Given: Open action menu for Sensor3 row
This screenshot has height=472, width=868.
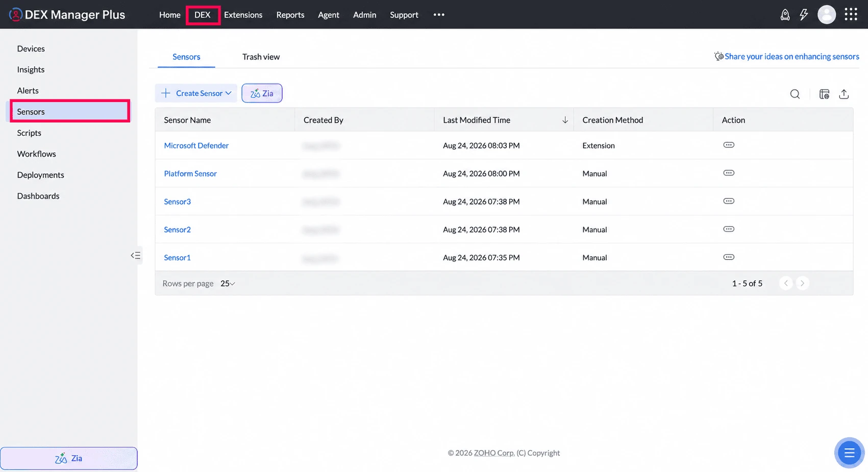Looking at the screenshot, I should [x=729, y=201].
